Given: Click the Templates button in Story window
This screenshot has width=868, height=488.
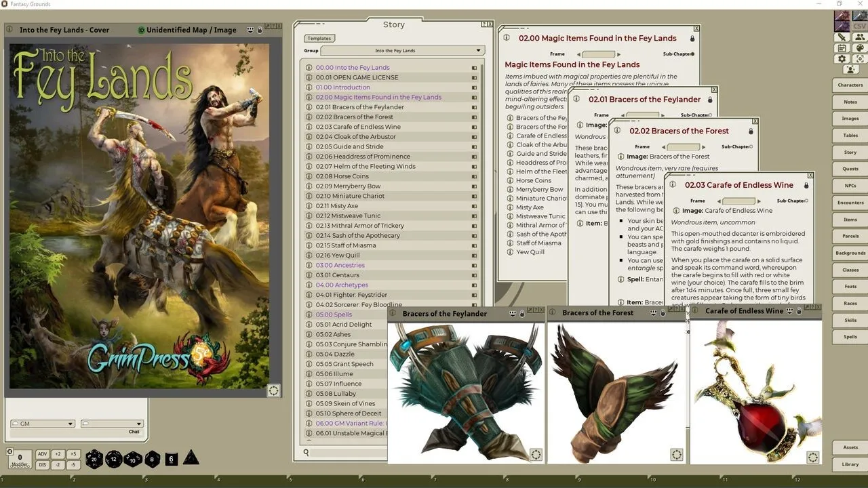Looking at the screenshot, I should [x=319, y=39].
